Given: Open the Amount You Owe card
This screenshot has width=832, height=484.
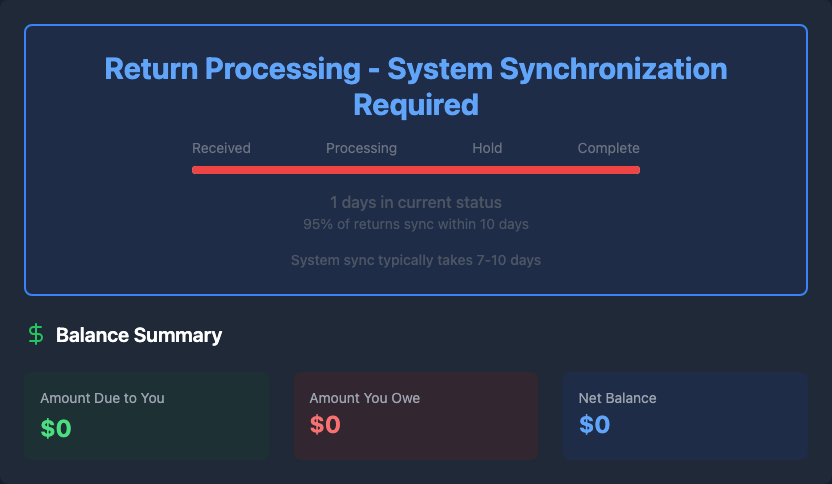Looking at the screenshot, I should 415,415.
